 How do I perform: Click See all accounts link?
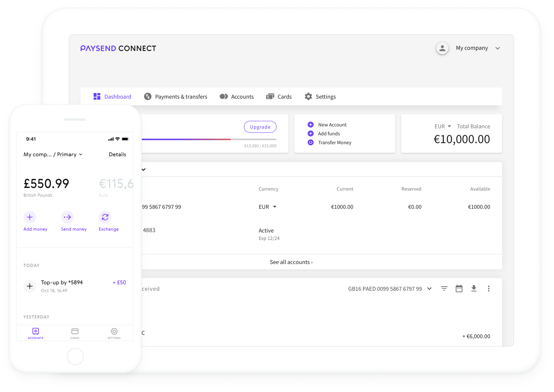click(x=291, y=262)
